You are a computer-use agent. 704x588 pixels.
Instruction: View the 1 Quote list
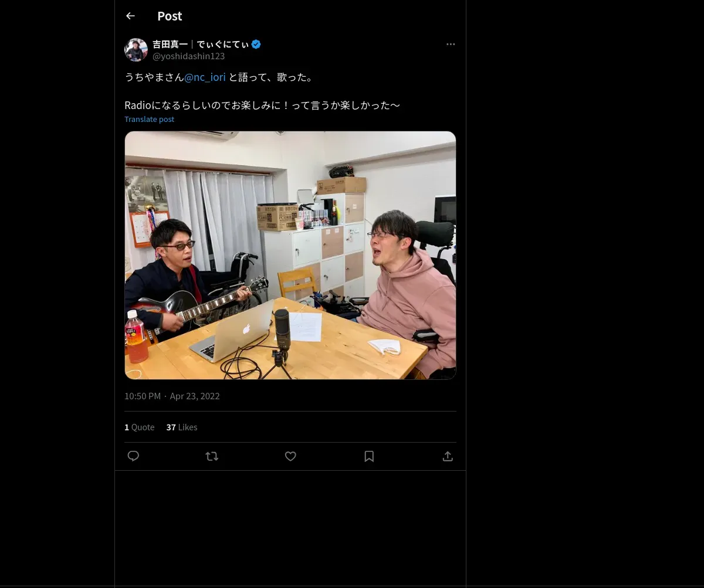coord(140,427)
